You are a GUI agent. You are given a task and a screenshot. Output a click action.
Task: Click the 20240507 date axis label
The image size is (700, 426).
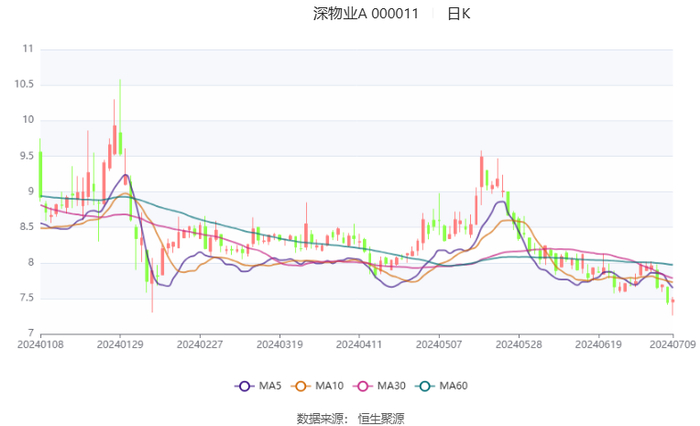(439, 345)
